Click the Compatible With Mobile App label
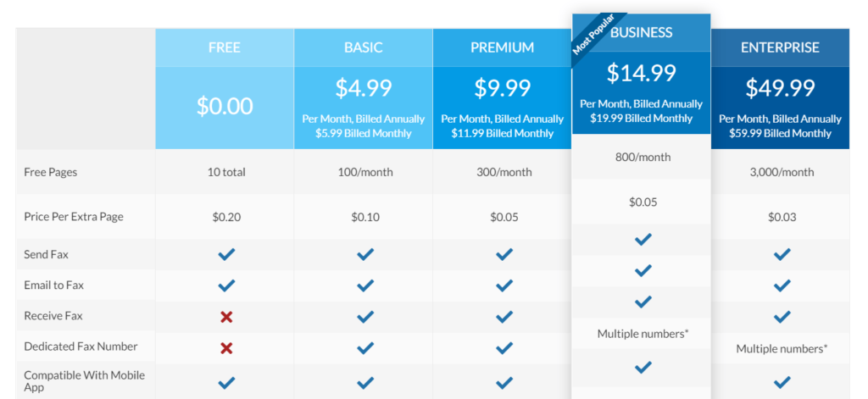868x399 pixels. (84, 381)
